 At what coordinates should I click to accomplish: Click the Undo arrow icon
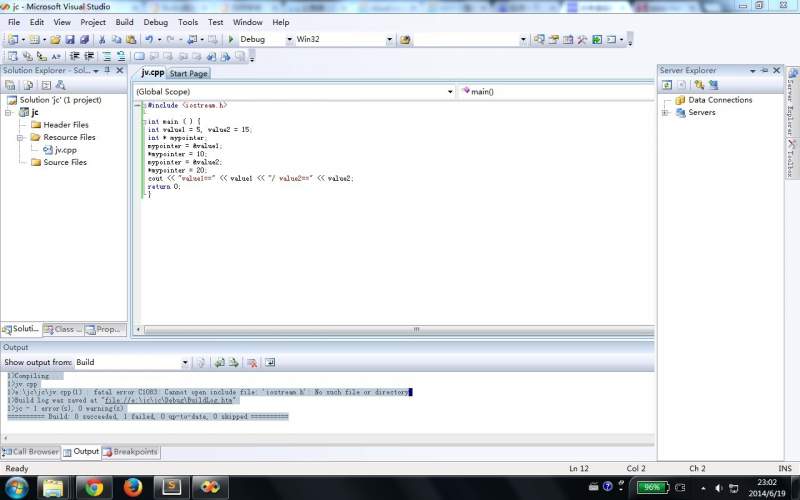tap(149, 39)
